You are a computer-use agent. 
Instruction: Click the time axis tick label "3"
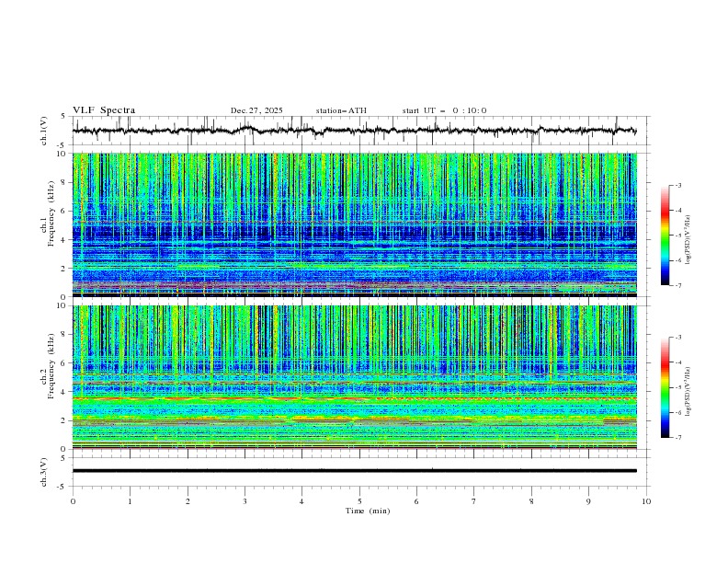tap(245, 501)
